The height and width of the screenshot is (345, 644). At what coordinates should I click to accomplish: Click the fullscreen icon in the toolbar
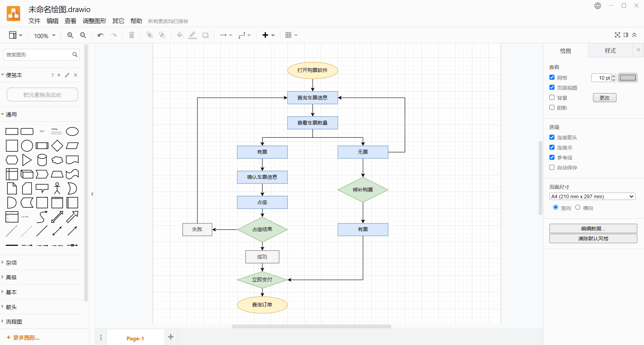tap(617, 35)
